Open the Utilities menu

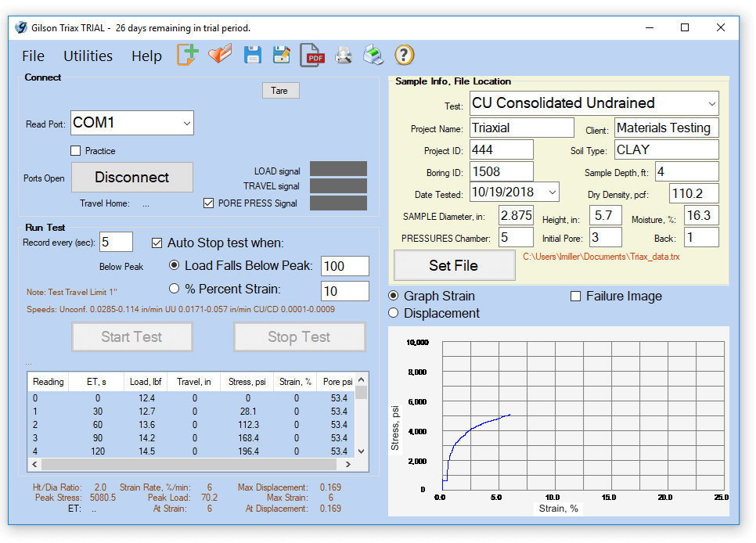coord(88,56)
